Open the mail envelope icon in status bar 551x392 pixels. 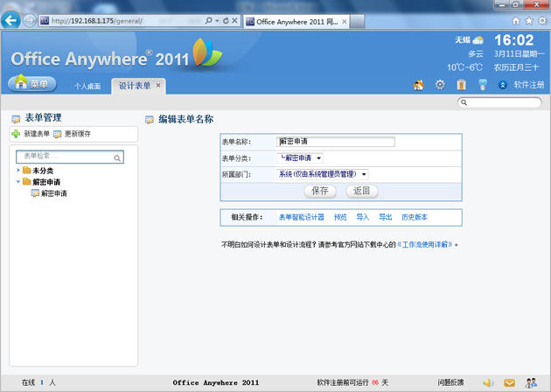click(x=509, y=382)
